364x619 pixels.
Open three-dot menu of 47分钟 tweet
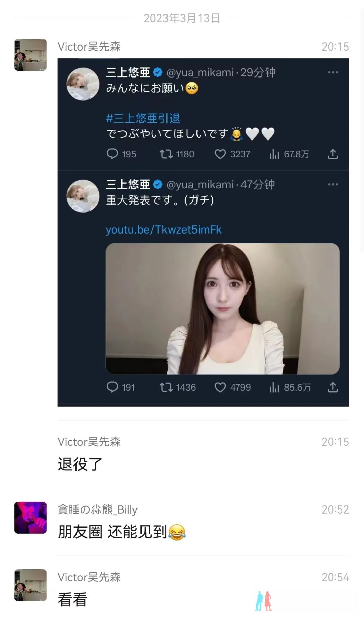pyautogui.click(x=333, y=184)
